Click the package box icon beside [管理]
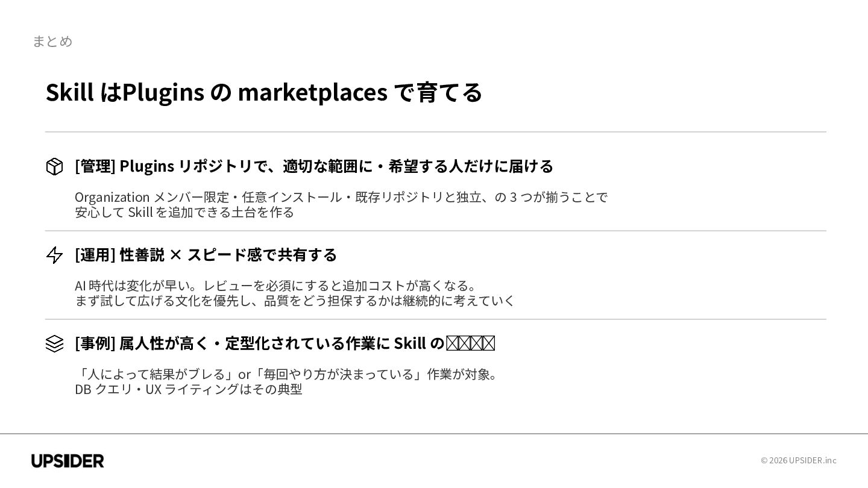The height and width of the screenshot is (488, 868). 54,167
